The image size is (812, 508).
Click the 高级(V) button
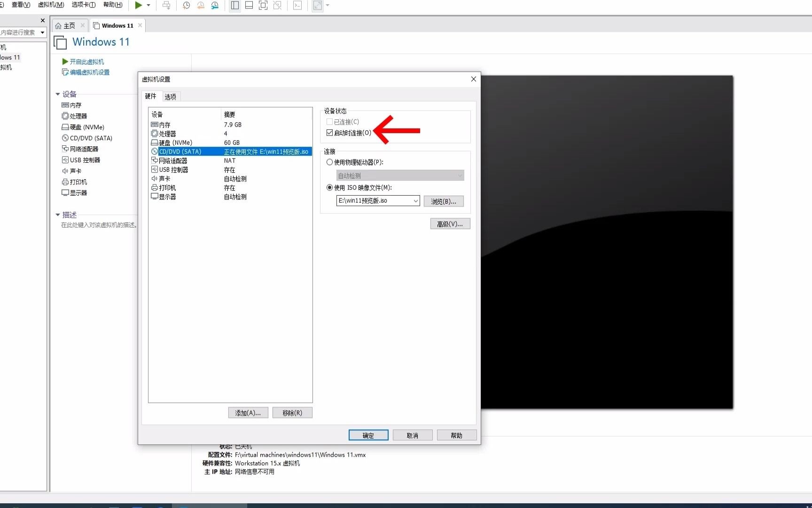449,223
